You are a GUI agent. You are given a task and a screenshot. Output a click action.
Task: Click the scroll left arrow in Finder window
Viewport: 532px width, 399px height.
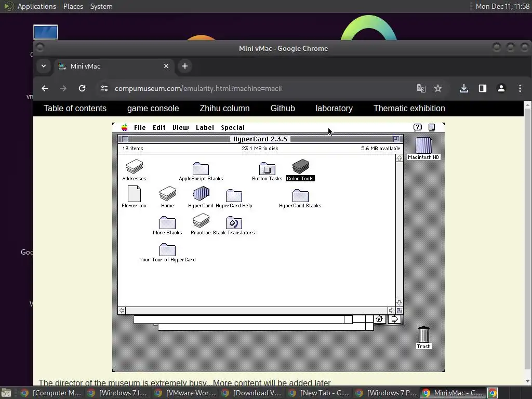pos(122,311)
